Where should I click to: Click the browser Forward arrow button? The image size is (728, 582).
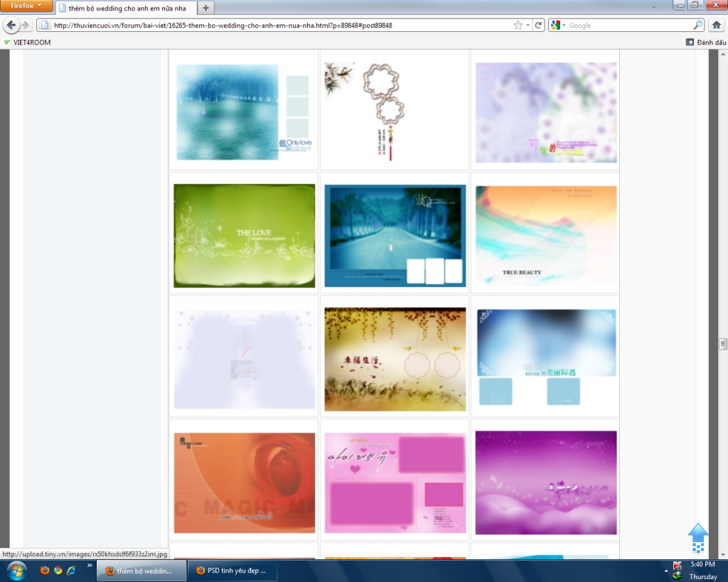(26, 25)
